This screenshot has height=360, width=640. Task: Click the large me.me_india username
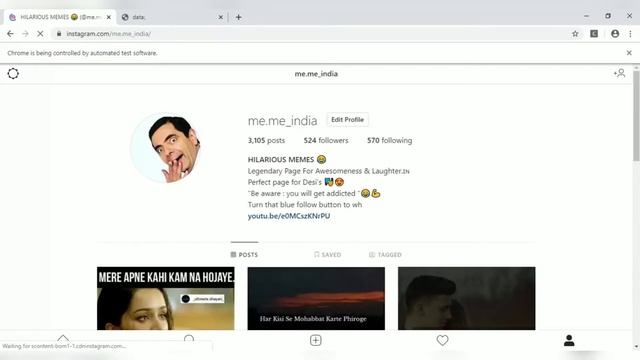click(282, 121)
